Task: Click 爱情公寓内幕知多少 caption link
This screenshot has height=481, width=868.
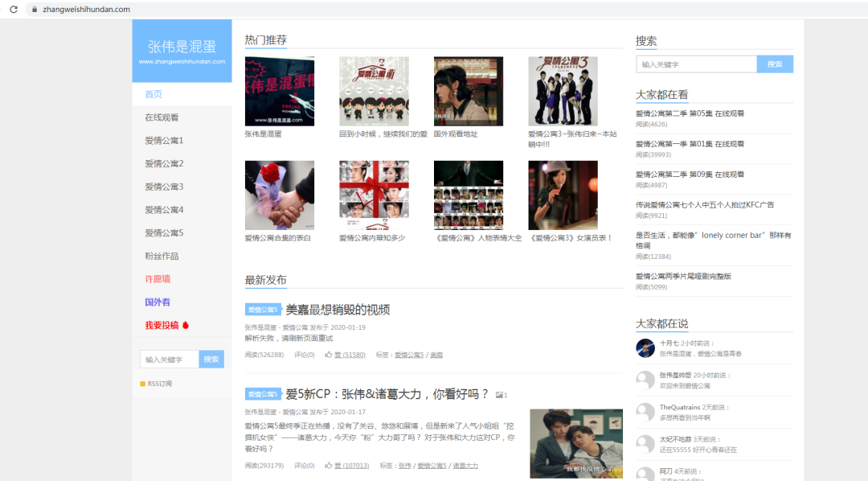Action: [373, 238]
